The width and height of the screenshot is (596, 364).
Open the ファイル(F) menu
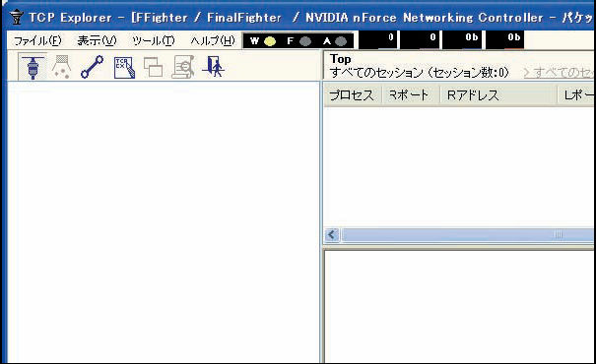[x=37, y=40]
